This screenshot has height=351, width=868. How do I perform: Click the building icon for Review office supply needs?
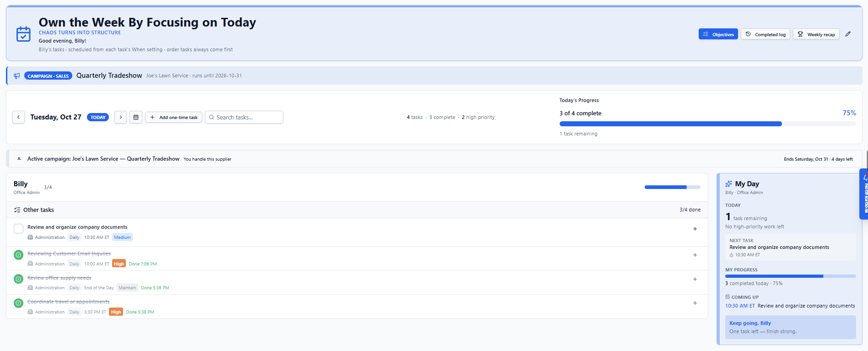(30, 287)
